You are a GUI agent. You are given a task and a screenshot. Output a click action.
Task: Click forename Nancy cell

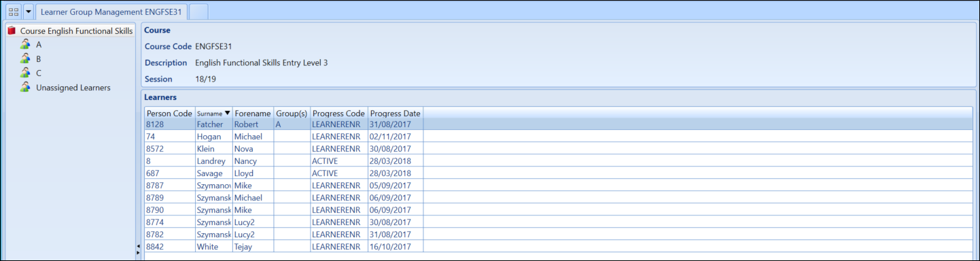coord(253,161)
